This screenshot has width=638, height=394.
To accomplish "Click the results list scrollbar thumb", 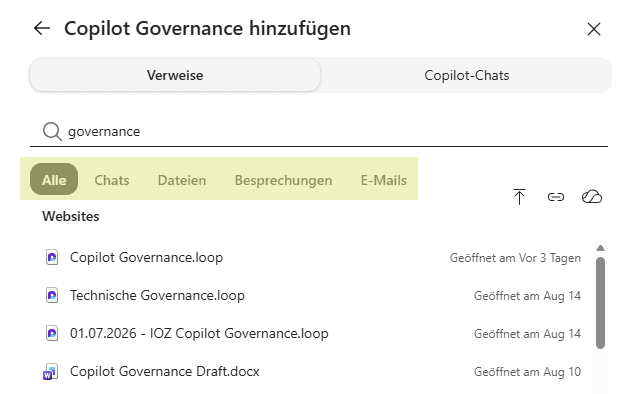I will tap(600, 303).
